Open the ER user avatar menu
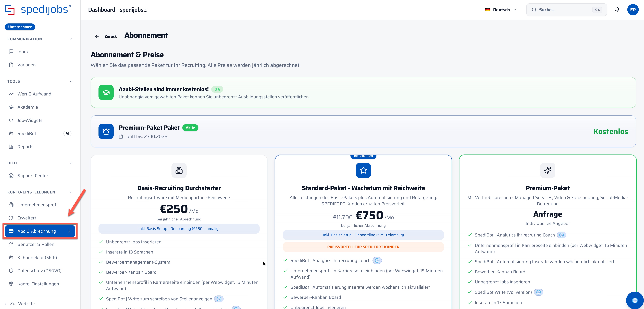 [x=633, y=10]
